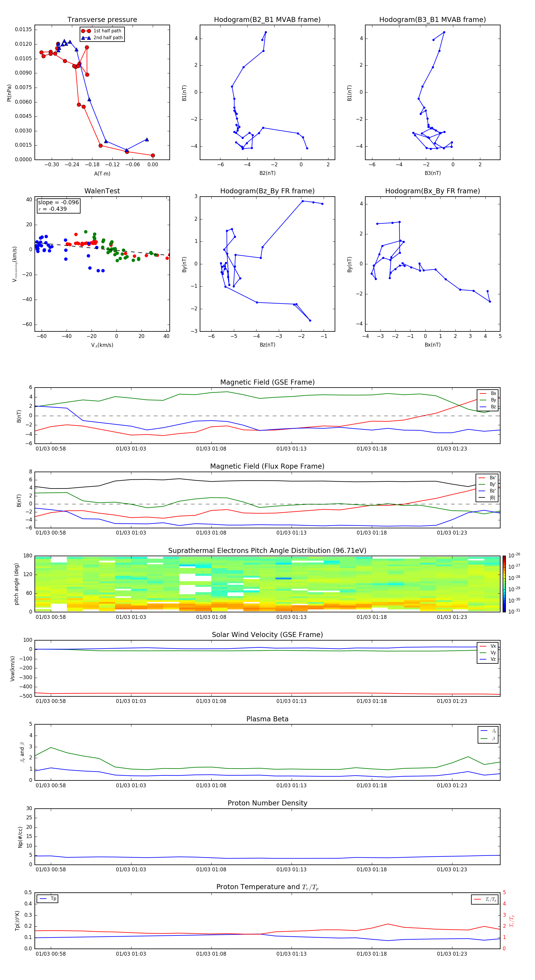Image resolution: width=535 pixels, height=980 pixels.
Task: Click the black |B| curve in Flux Rope plot
Action: pos(267,480)
